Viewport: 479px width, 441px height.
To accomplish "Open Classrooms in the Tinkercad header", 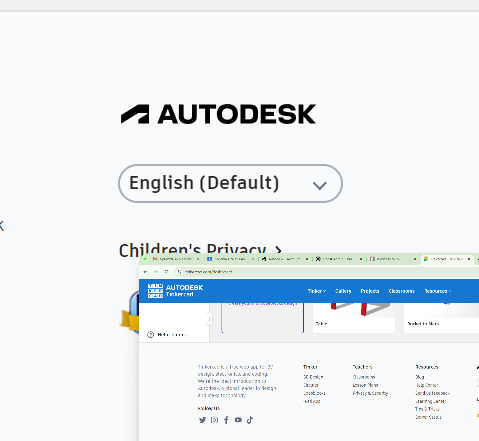I will 401,291.
